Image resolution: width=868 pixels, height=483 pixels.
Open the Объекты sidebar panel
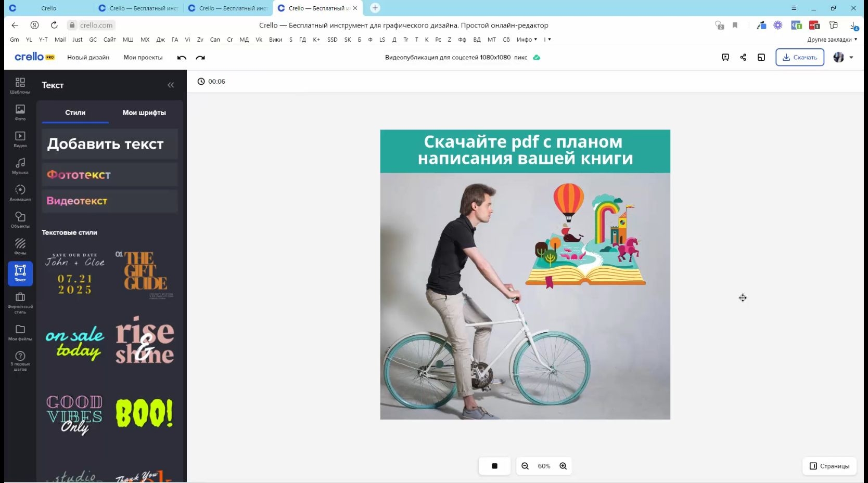click(x=20, y=219)
